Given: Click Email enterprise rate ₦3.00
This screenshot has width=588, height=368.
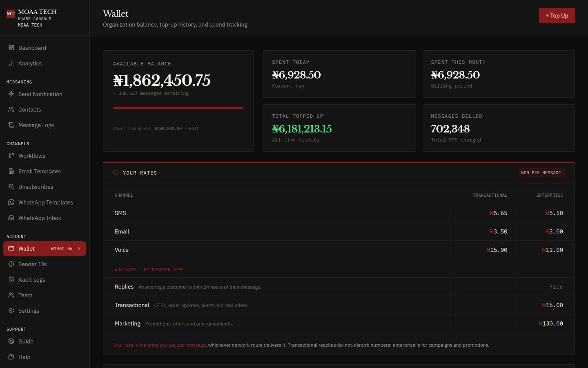Looking at the screenshot, I should [x=554, y=231].
